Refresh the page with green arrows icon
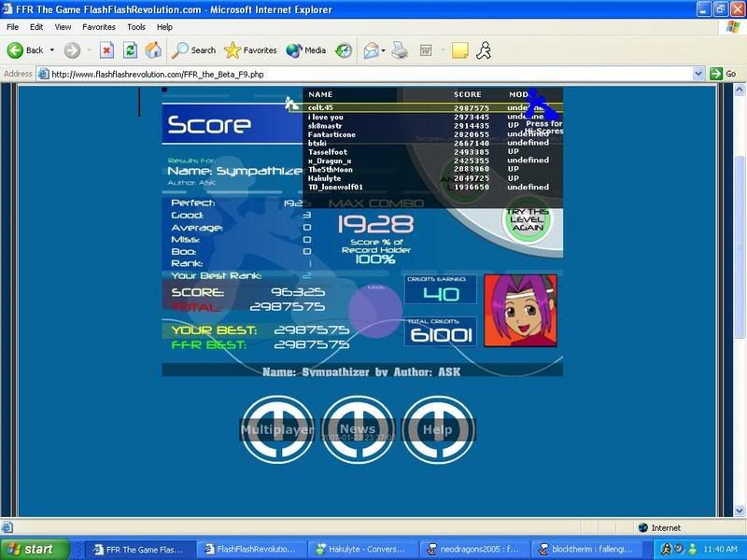The height and width of the screenshot is (560, 747). pos(130,50)
